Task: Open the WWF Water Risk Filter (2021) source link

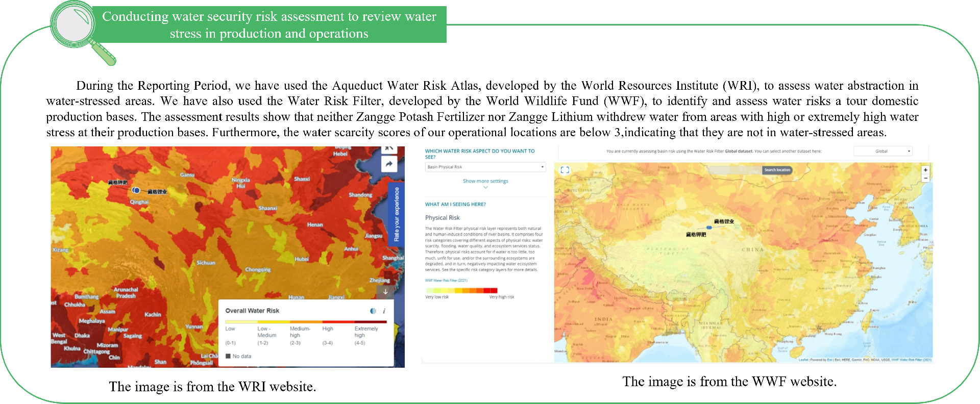Action: point(446,281)
